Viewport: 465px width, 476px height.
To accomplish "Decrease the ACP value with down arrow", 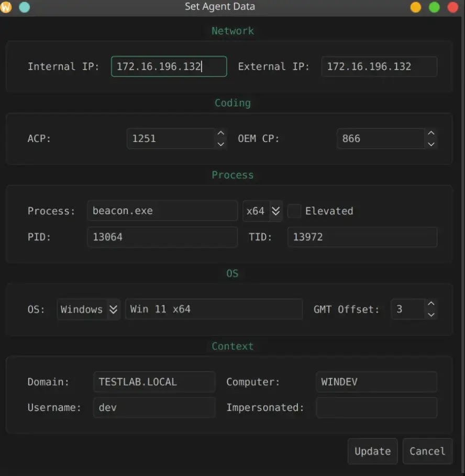I will pos(221,144).
